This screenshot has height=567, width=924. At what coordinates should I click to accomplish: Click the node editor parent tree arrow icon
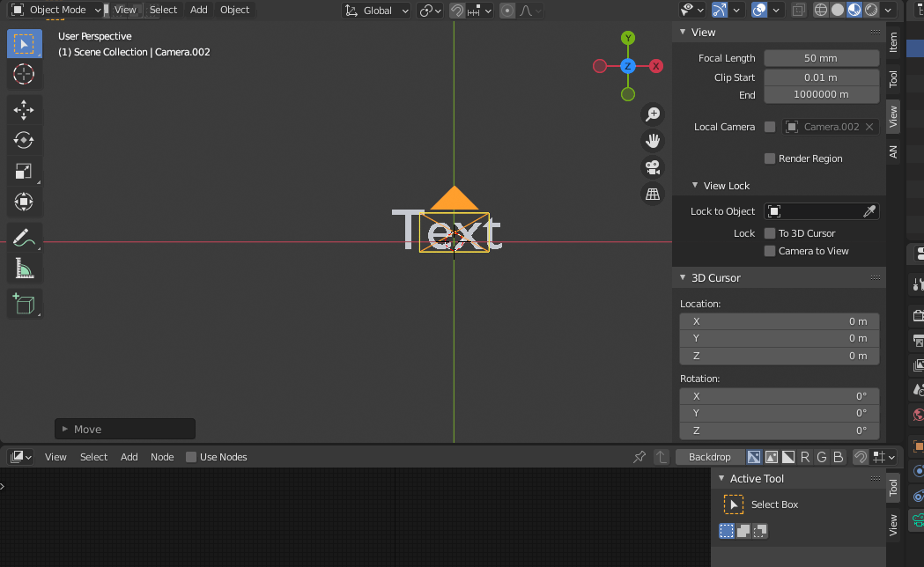tap(662, 457)
